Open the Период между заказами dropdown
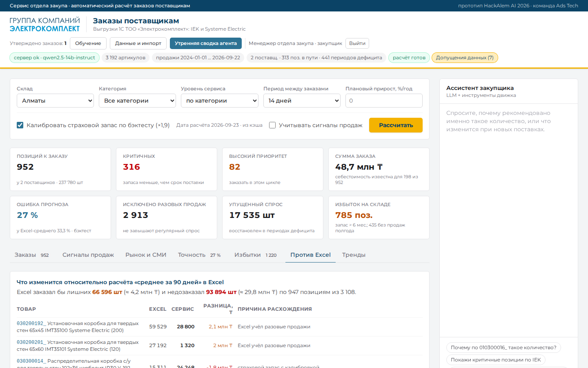 point(302,101)
